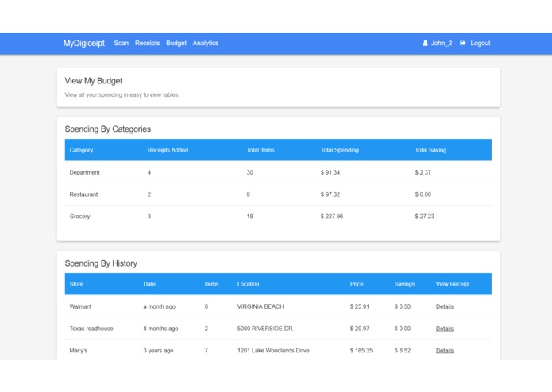Click the Location column header
The image size is (552, 392).
point(248,284)
